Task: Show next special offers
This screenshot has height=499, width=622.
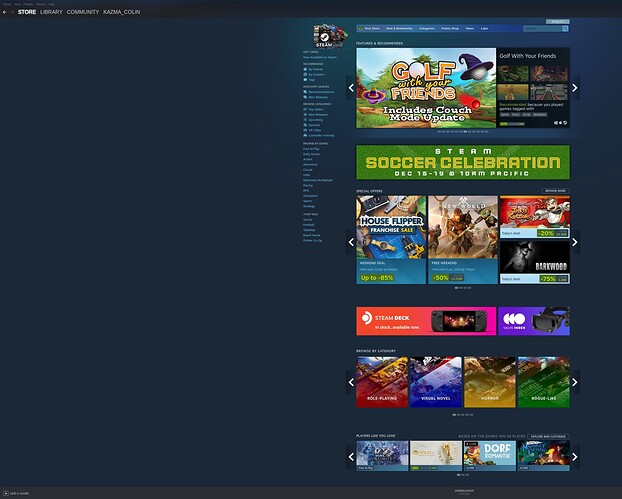Action: coord(575,242)
